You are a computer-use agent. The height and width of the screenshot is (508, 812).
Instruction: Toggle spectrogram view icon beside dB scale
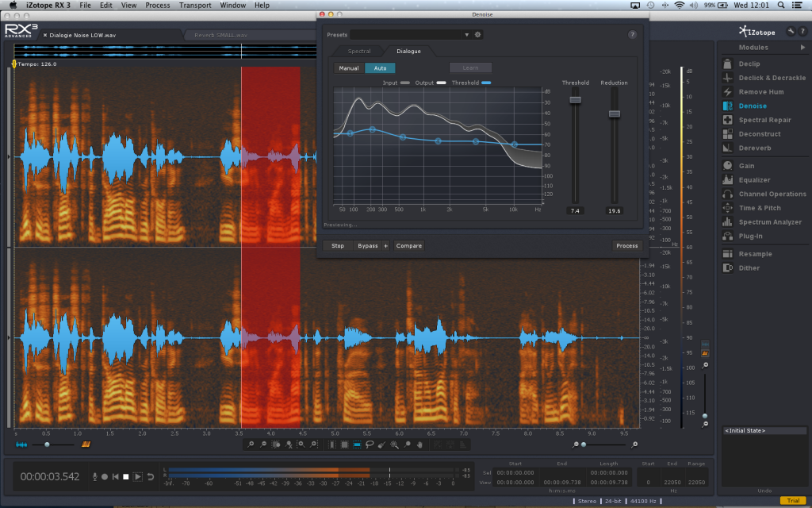point(705,353)
